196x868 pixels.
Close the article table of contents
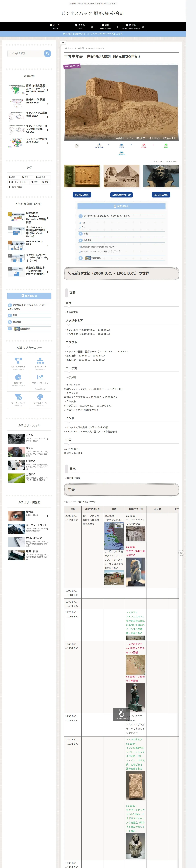[x=122, y=206]
